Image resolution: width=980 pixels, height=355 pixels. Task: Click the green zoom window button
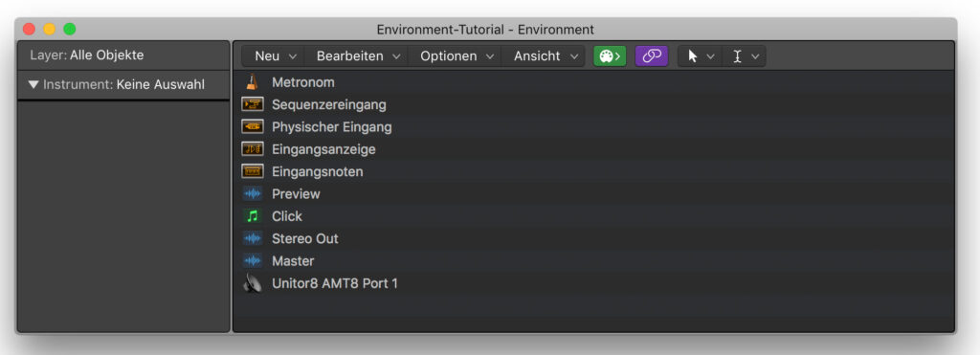[x=70, y=29]
